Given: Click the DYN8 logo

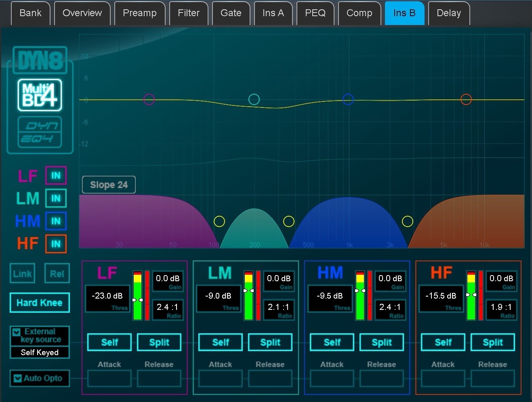Looking at the screenshot, I should pyautogui.click(x=40, y=60).
